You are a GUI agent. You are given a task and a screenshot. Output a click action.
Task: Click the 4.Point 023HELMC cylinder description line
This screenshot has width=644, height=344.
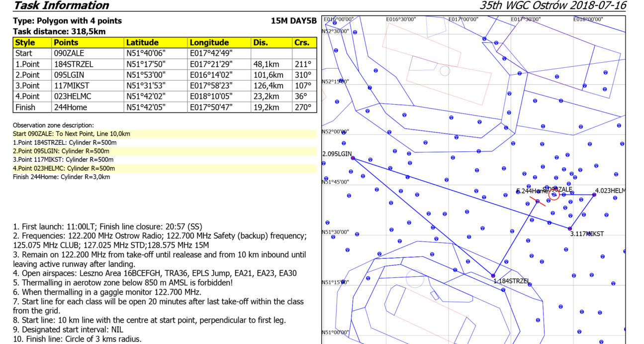pyautogui.click(x=64, y=169)
